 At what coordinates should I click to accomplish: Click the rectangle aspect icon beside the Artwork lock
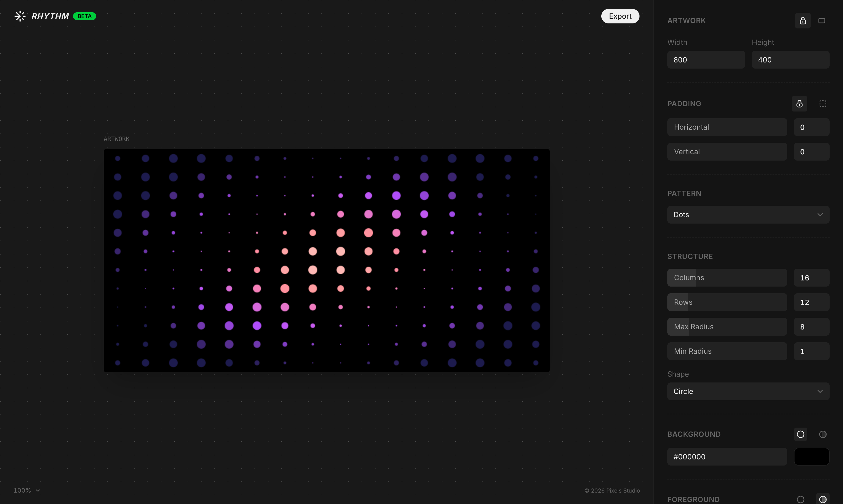tap(822, 20)
